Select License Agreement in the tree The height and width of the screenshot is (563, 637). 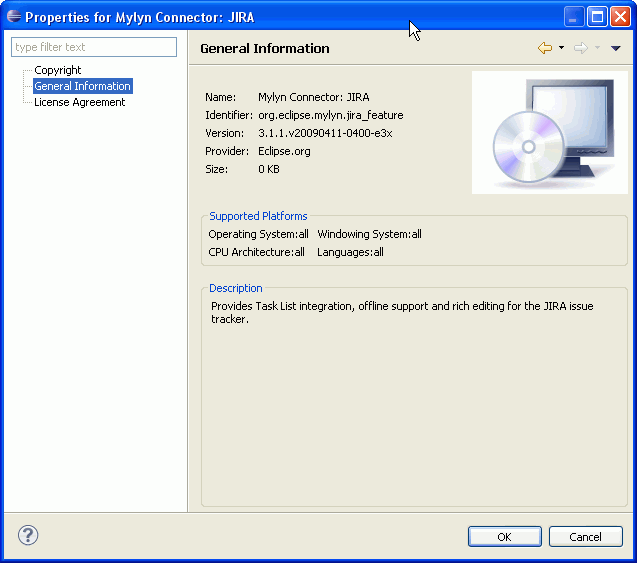pos(80,102)
